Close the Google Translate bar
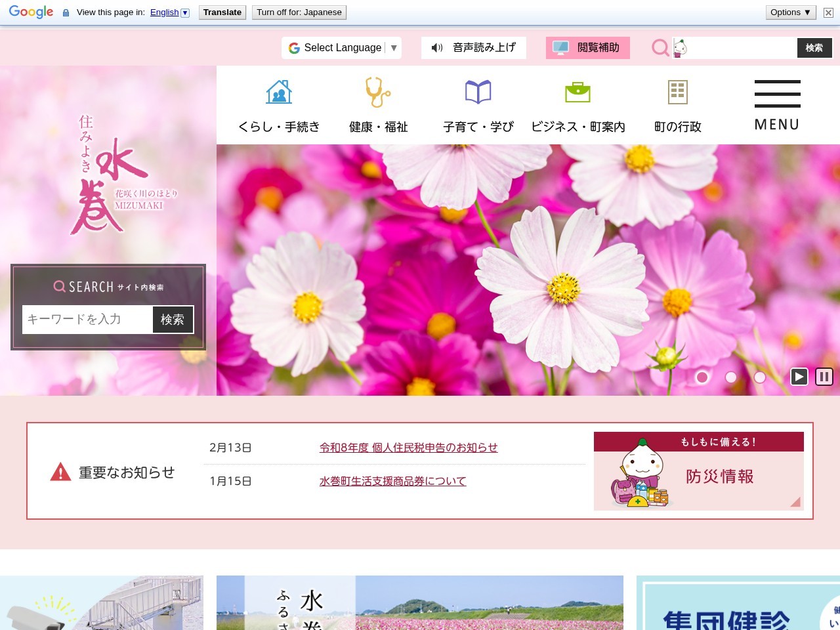840x630 pixels. pos(828,12)
